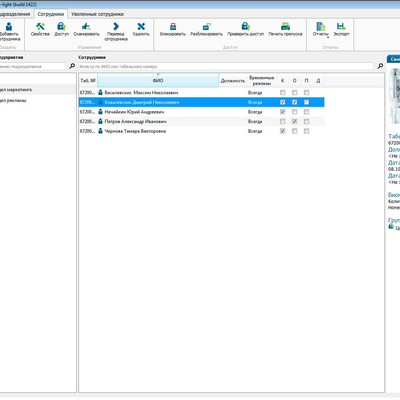Click the red Блокировать lock icon
The height and width of the screenshot is (400, 400).
click(x=173, y=26)
